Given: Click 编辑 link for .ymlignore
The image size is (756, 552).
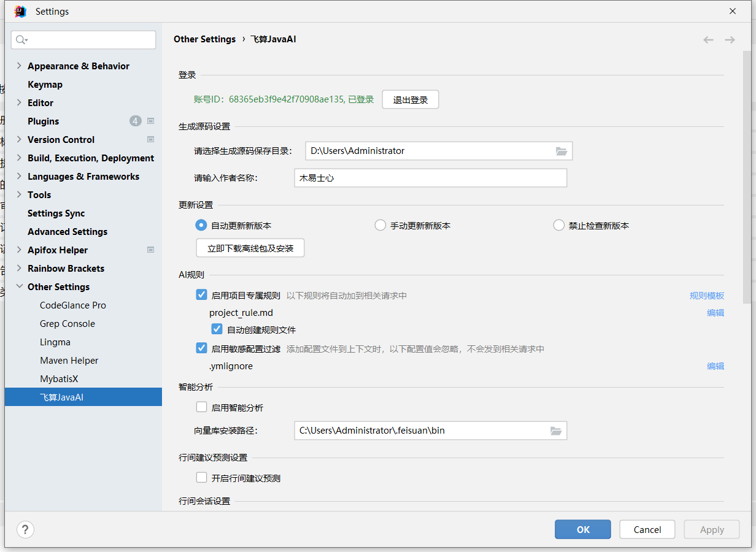Looking at the screenshot, I should (x=715, y=366).
